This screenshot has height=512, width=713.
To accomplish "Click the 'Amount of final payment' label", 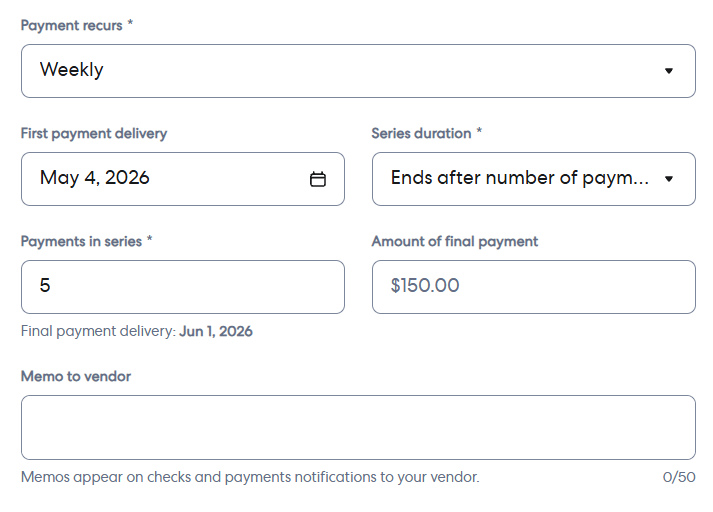I will 455,241.
